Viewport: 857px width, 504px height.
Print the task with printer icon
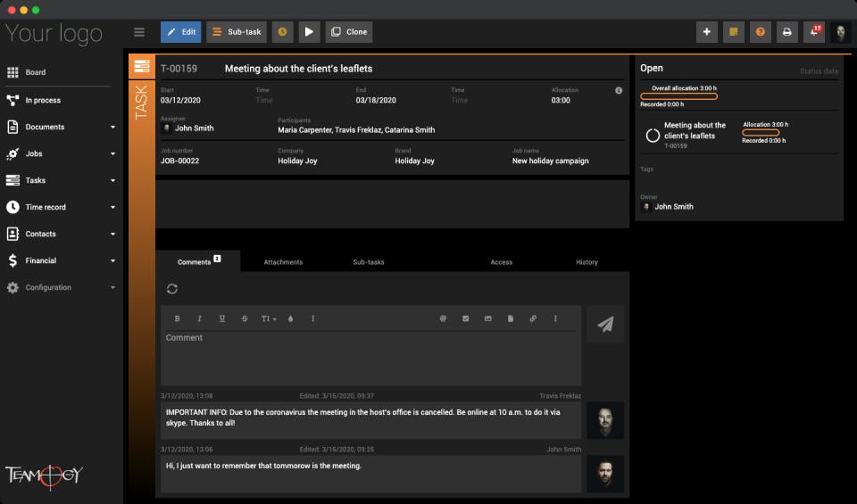(786, 32)
